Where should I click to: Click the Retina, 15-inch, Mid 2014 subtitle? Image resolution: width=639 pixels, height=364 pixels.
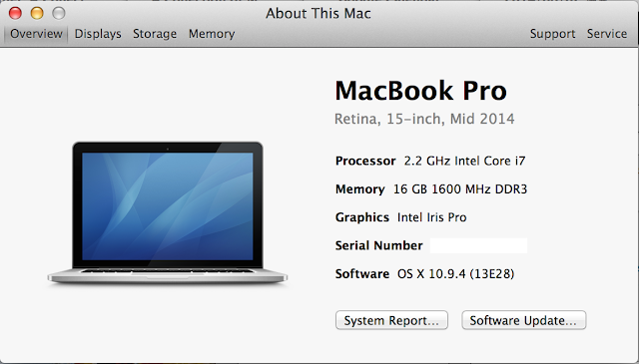pyautogui.click(x=424, y=119)
